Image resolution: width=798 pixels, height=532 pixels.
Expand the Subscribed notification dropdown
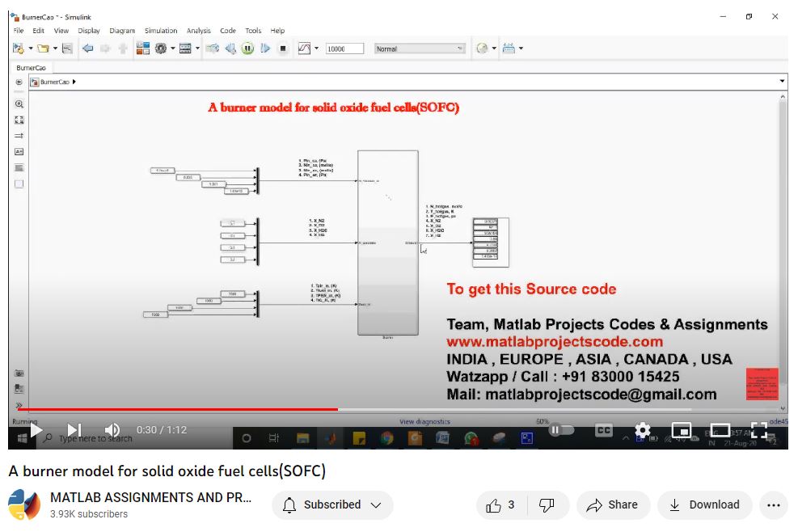point(375,505)
